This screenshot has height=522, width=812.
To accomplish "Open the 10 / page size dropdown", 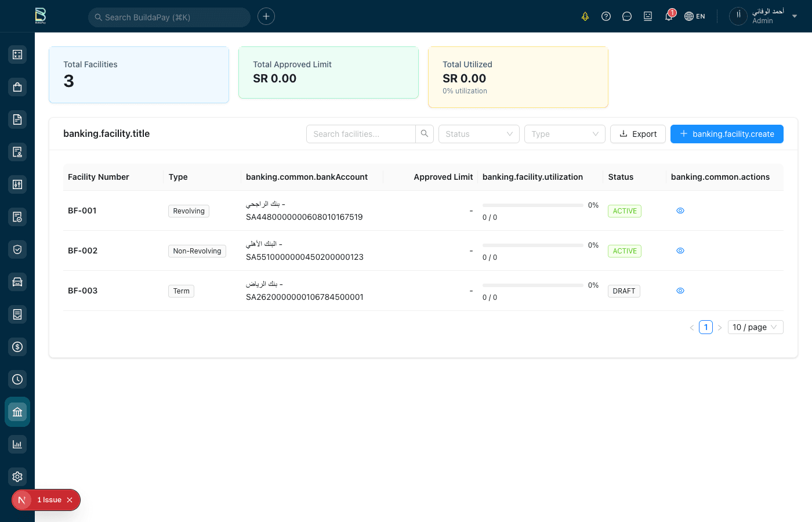I will (755, 327).
